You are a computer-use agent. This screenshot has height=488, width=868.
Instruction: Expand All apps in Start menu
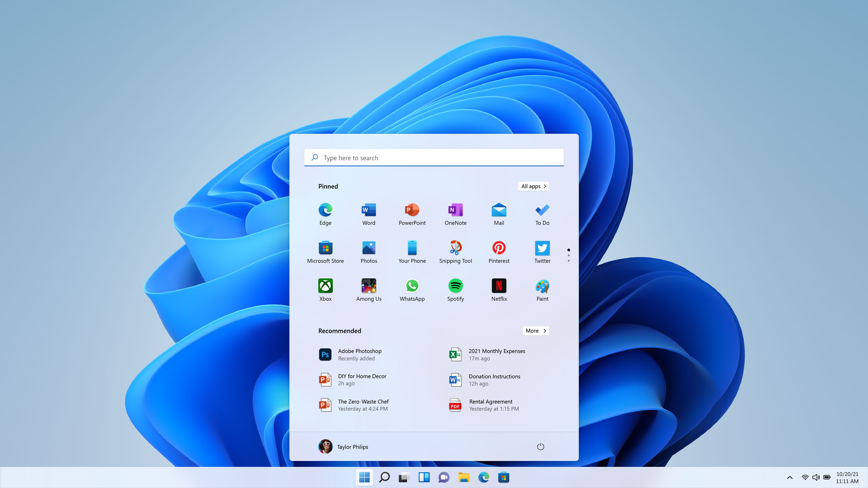pos(533,186)
